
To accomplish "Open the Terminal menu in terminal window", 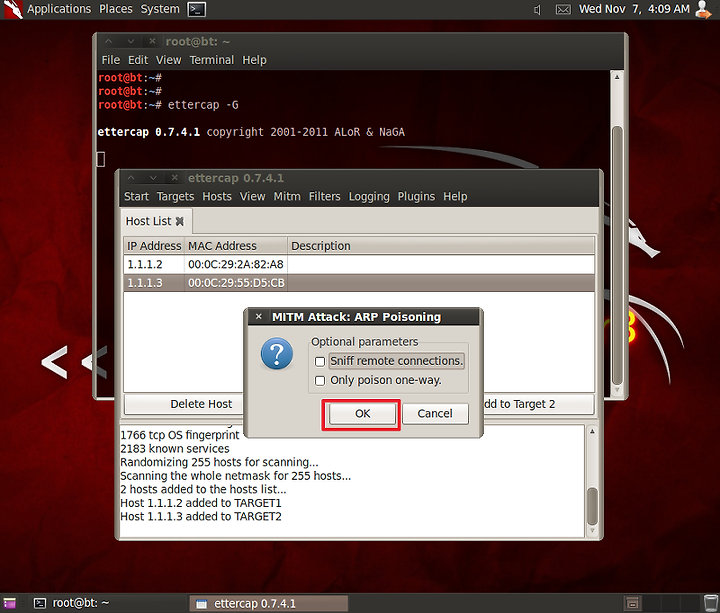I will [x=212, y=60].
